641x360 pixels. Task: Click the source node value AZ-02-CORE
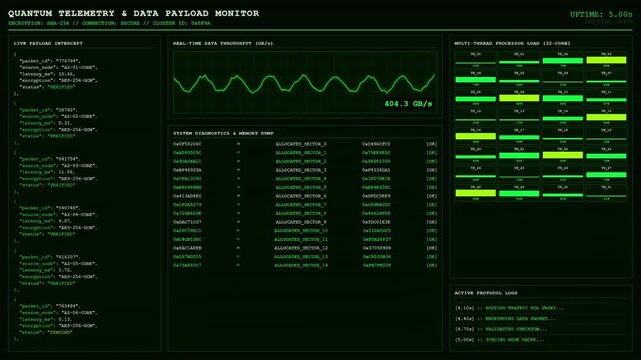point(79,116)
